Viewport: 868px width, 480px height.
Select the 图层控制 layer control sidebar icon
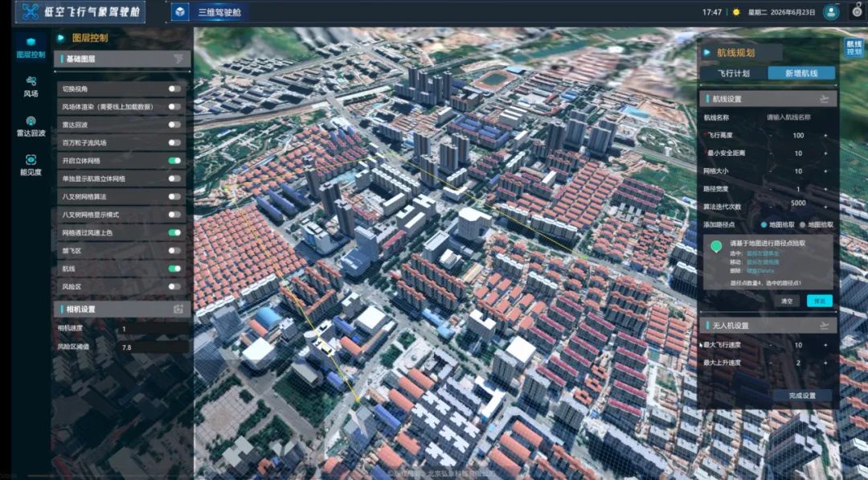[31, 47]
